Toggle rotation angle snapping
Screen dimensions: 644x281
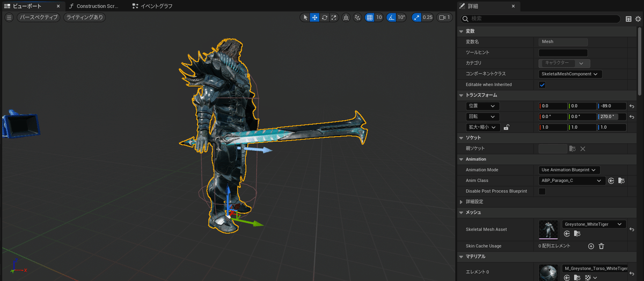391,17
